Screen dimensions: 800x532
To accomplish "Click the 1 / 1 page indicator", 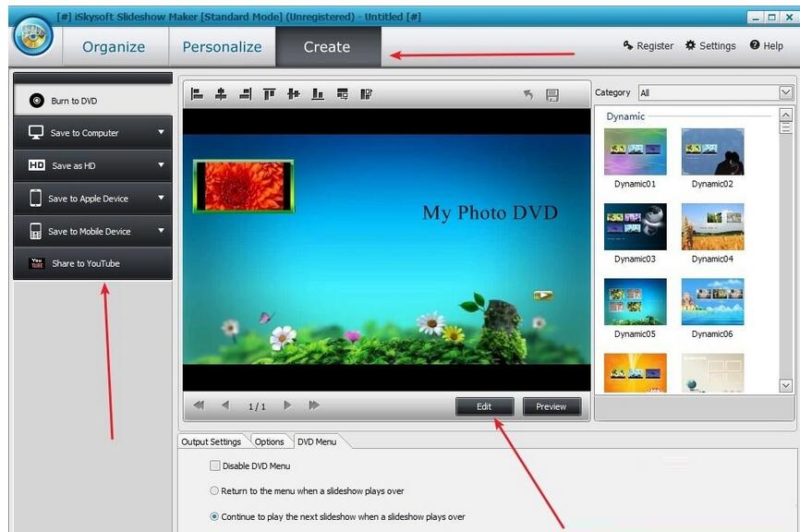I will click(257, 406).
